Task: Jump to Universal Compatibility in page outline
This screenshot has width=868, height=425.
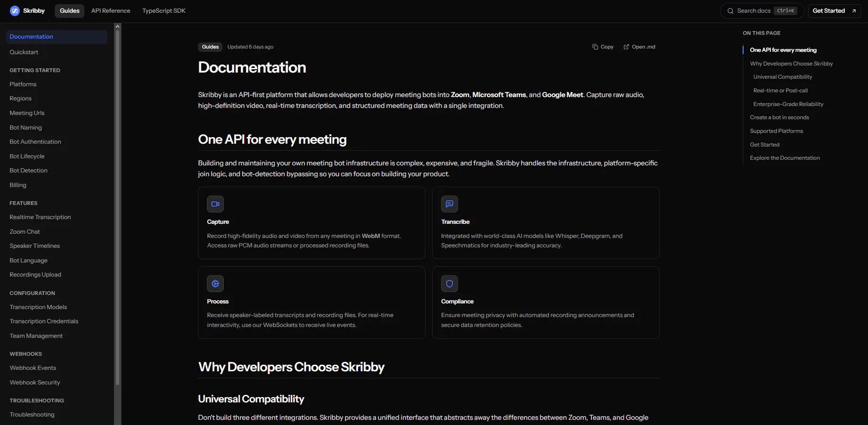Action: (x=783, y=77)
